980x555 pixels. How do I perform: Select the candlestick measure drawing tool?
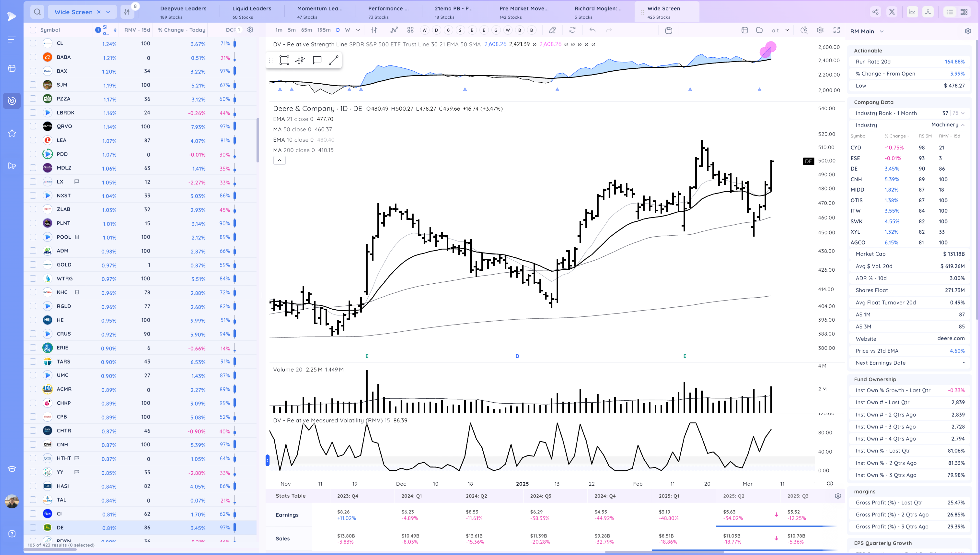coord(300,60)
